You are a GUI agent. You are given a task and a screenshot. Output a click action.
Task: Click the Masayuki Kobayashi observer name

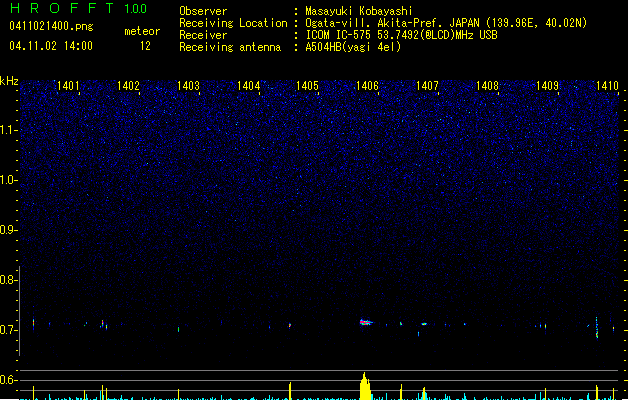[358, 11]
